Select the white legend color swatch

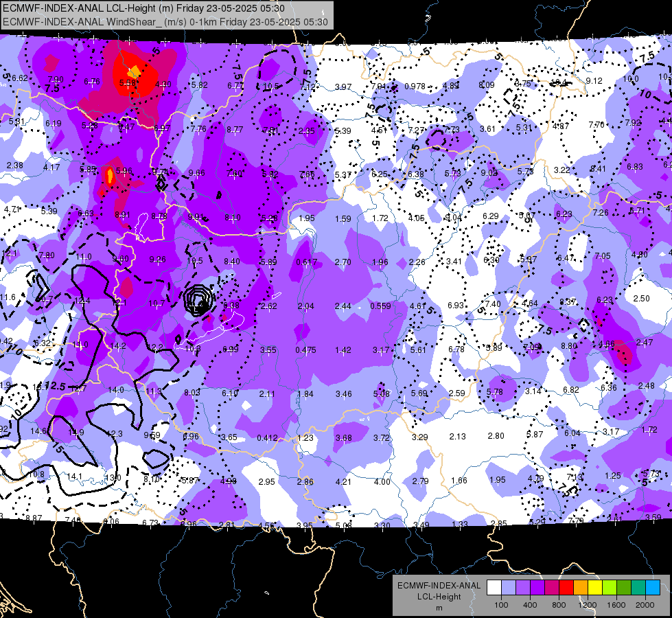pos(494,588)
